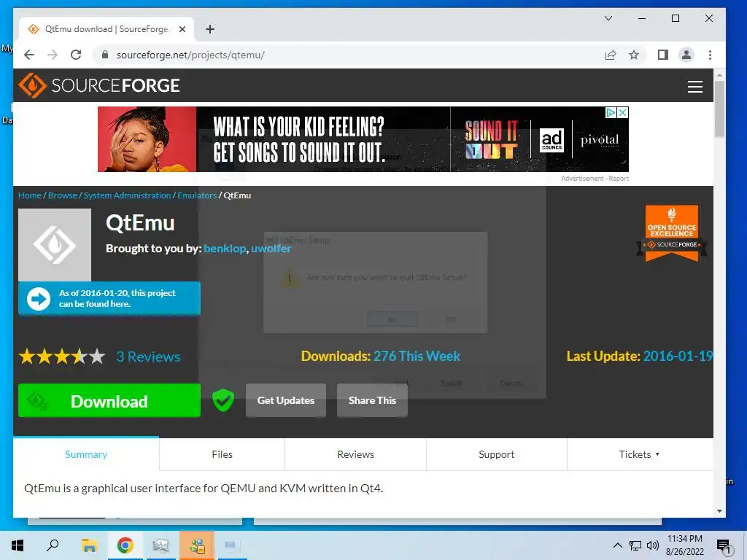Click the Get Updates button
The height and width of the screenshot is (560, 747).
click(286, 400)
